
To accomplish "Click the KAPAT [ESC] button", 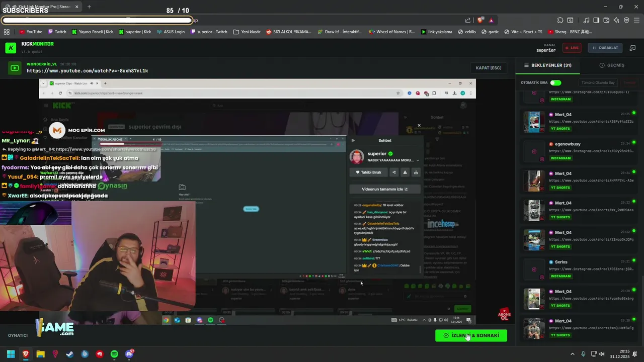I will tap(489, 68).
